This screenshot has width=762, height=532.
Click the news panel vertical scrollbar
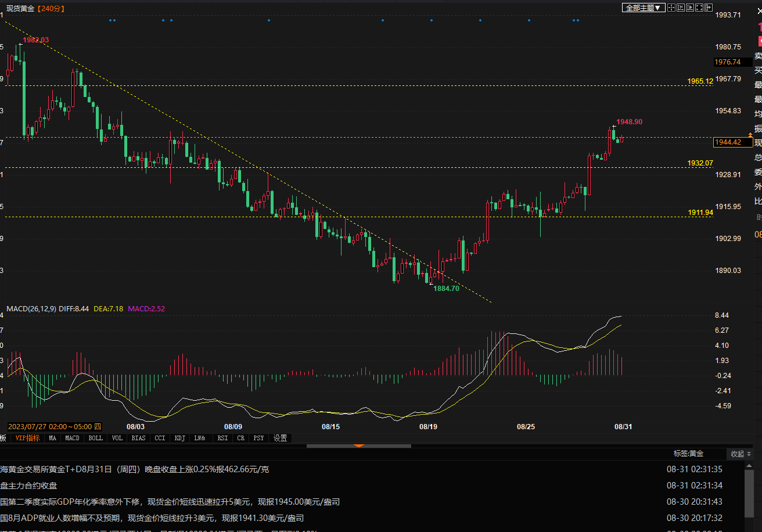(x=750, y=493)
